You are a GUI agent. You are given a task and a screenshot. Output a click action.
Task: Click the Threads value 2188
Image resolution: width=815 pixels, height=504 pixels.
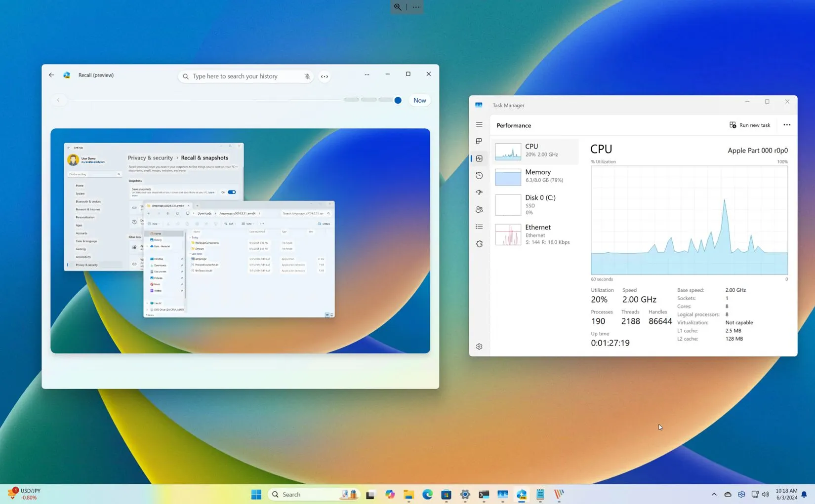pyautogui.click(x=630, y=321)
